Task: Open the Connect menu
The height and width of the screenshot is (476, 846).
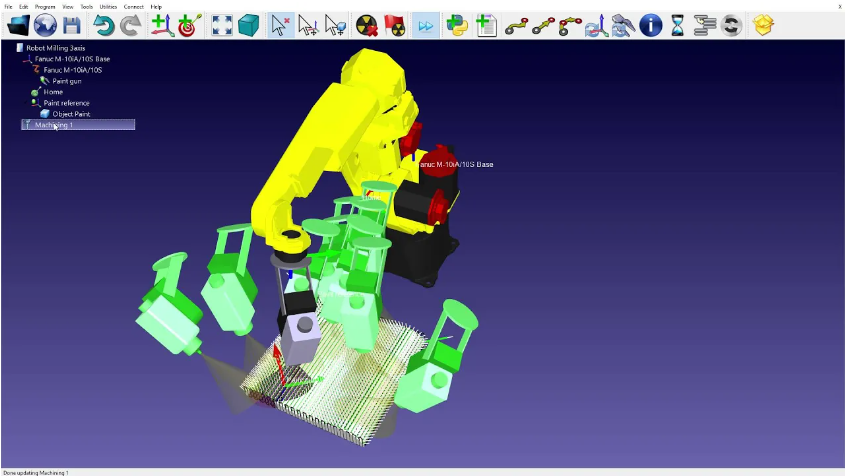Action: 133,6
